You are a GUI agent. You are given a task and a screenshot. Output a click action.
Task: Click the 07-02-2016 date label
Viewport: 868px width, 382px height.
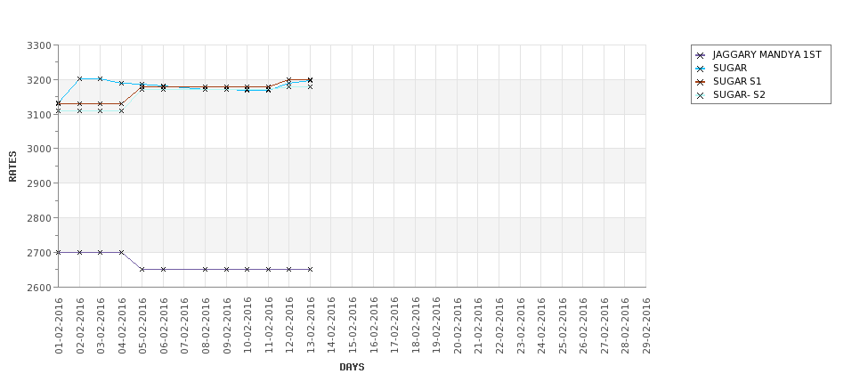click(184, 326)
